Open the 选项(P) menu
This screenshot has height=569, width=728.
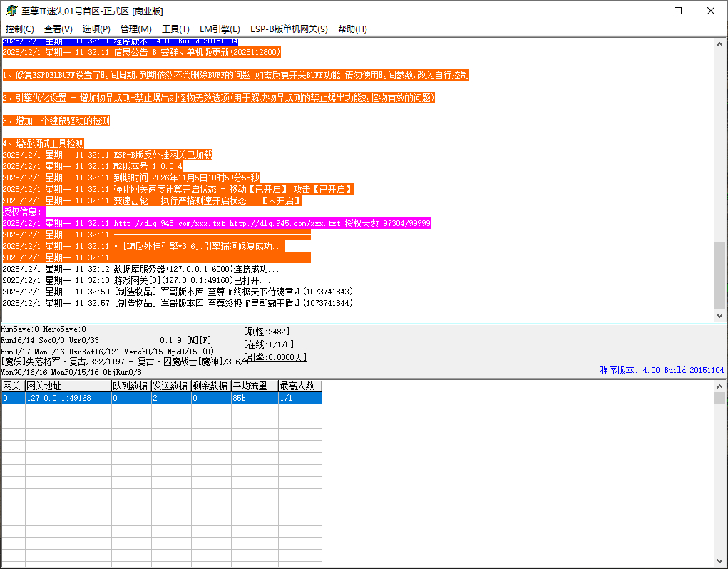point(96,29)
